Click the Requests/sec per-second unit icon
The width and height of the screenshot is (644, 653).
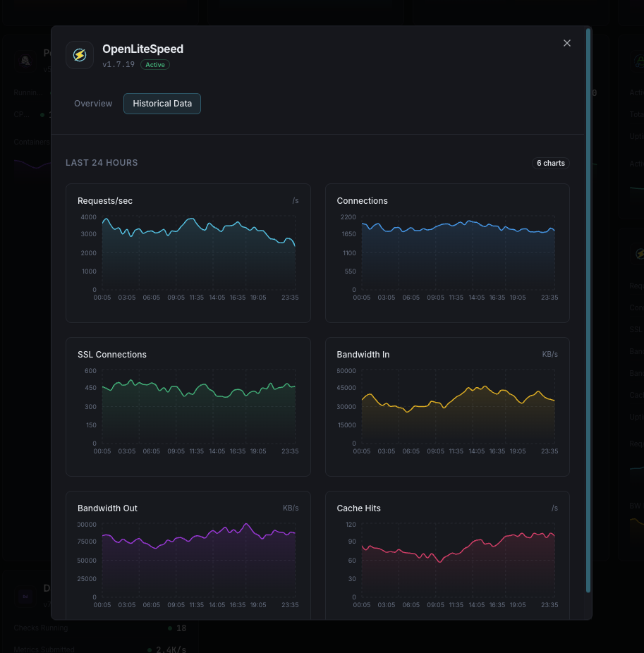[296, 200]
